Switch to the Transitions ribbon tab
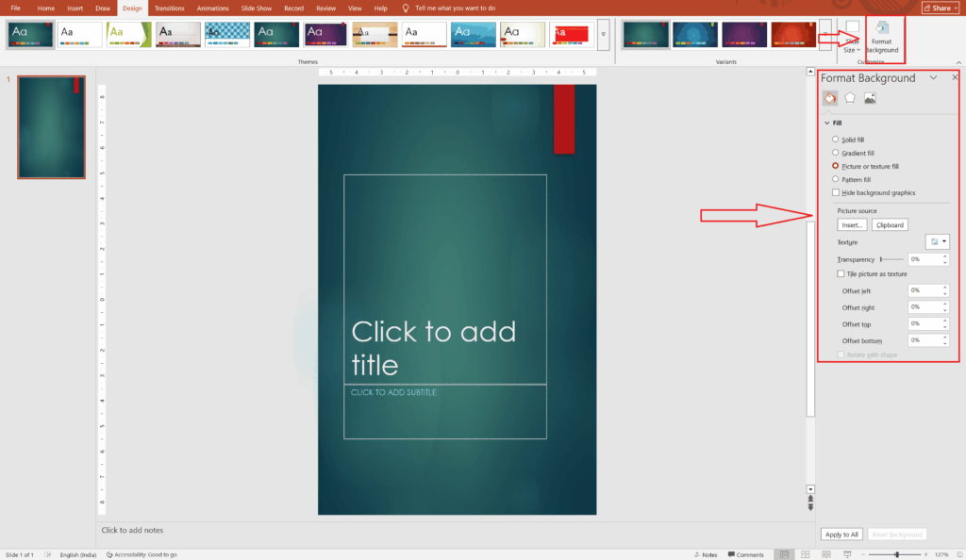Viewport: 966px width, 560px height. (170, 8)
